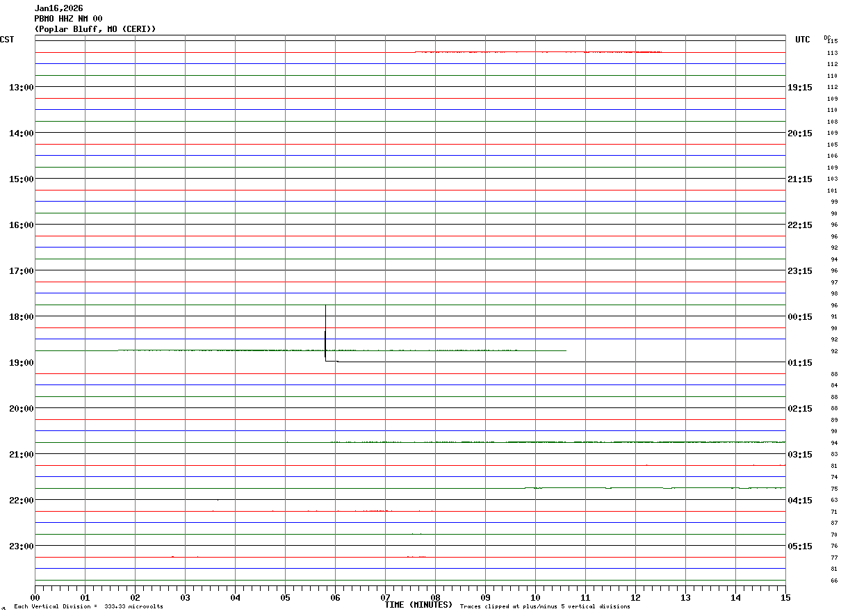Click the 22:15 UTC time label
This screenshot has width=841, height=616.
click(x=800, y=225)
